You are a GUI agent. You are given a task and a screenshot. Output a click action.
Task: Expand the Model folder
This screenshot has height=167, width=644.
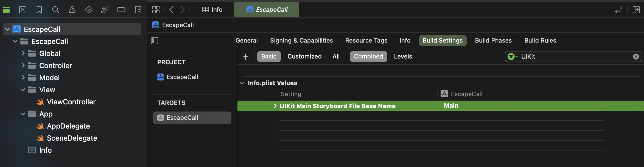[23, 78]
